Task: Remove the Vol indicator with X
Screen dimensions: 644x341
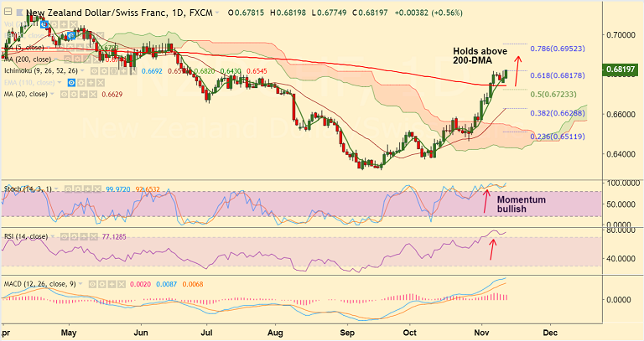Action: tap(74, 24)
